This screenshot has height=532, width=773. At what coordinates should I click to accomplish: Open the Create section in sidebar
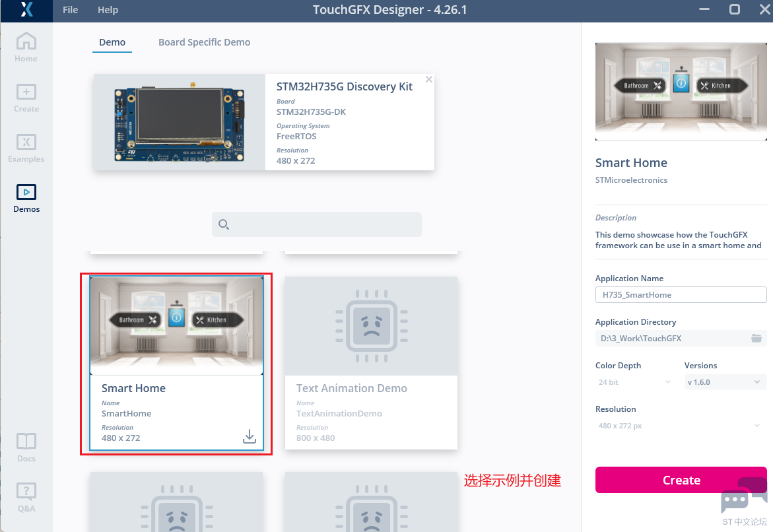(x=26, y=98)
